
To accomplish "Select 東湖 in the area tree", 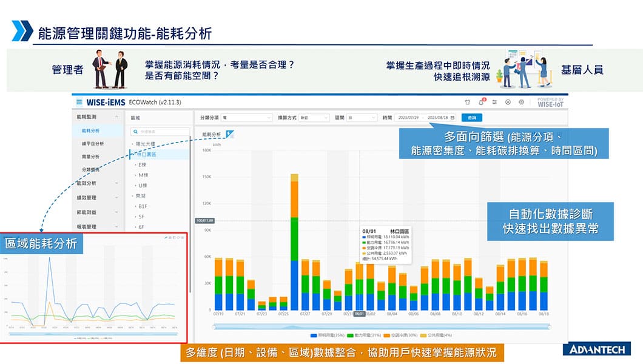I will tap(140, 196).
